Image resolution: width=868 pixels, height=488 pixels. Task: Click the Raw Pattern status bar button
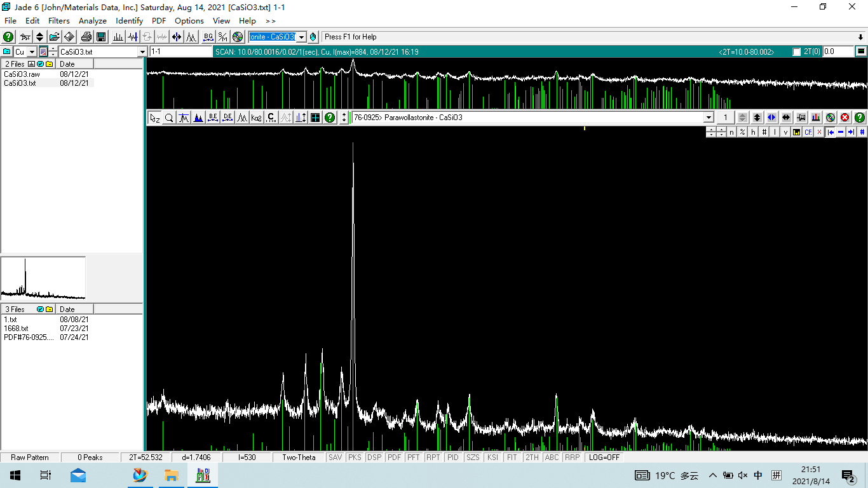[x=30, y=457]
